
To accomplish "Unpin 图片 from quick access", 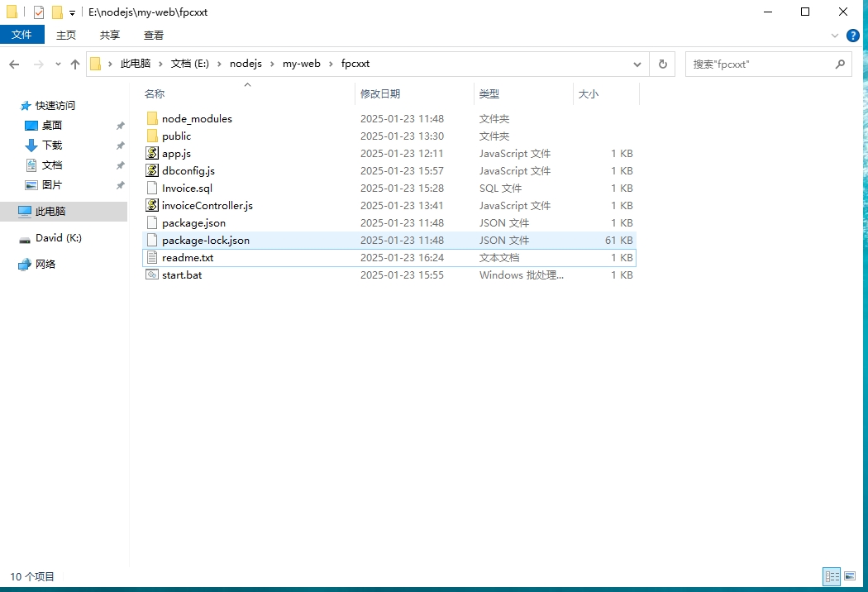I will click(120, 184).
